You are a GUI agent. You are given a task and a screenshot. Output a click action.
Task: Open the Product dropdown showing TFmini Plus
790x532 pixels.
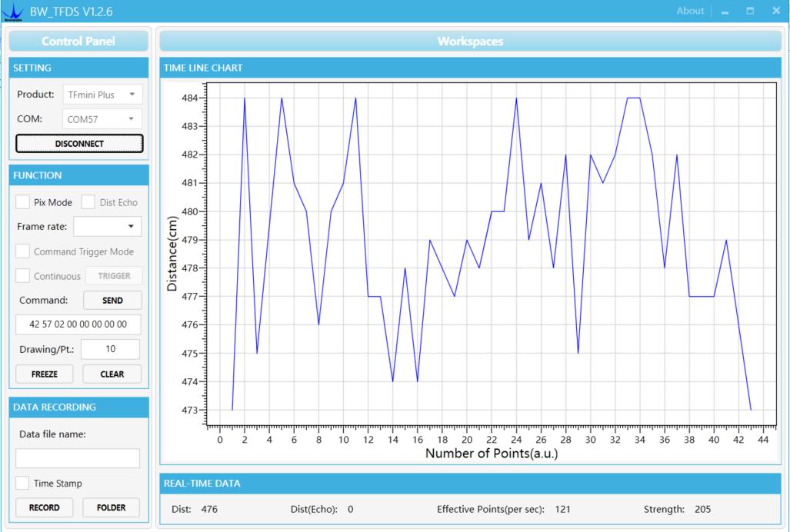pos(103,95)
